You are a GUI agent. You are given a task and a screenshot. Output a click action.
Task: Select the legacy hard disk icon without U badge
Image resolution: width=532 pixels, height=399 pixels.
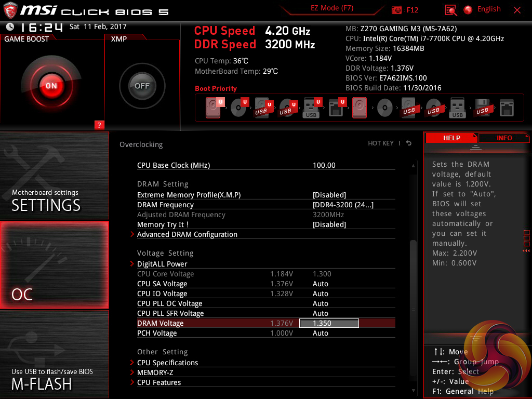(360, 108)
